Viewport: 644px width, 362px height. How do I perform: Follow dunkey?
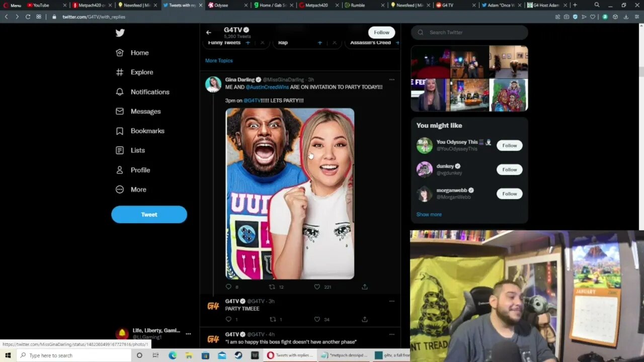(x=509, y=170)
